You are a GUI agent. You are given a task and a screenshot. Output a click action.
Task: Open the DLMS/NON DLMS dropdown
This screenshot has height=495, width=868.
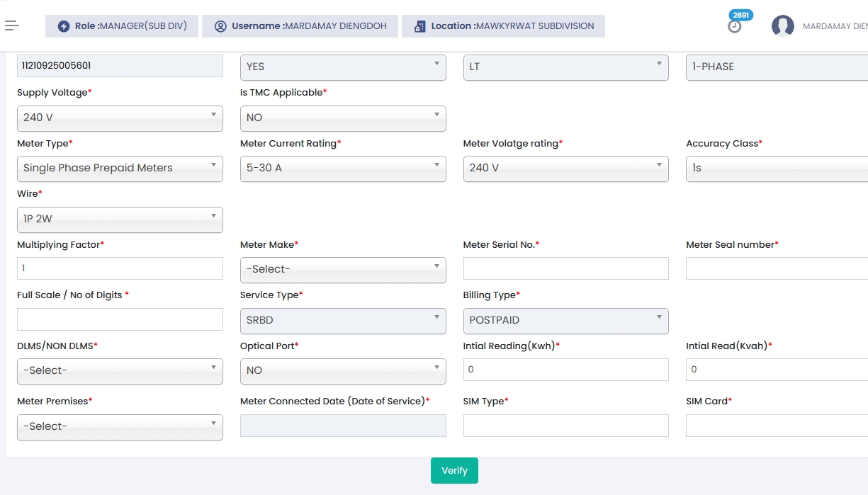click(x=120, y=370)
